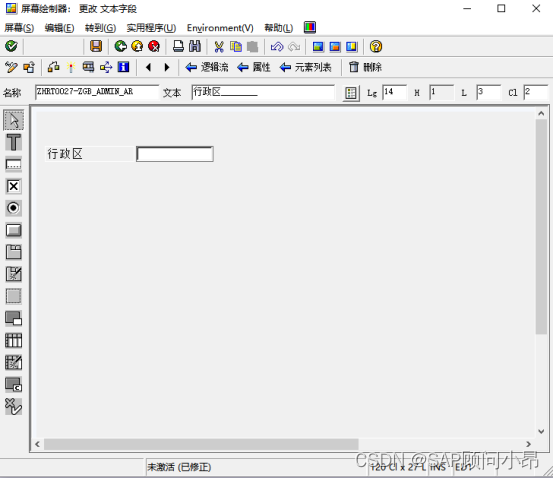Click the GUI customize color icon in menu bar
The image size is (554, 479).
[x=310, y=27]
